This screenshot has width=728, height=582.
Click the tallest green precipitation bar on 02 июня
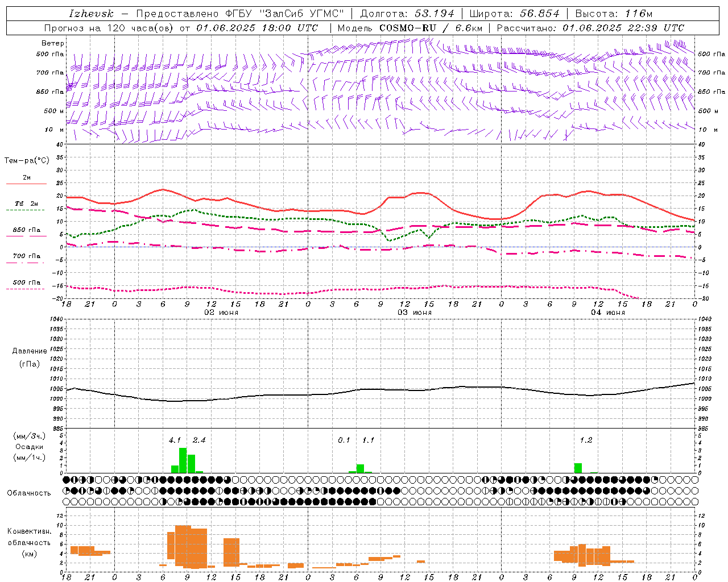(183, 460)
